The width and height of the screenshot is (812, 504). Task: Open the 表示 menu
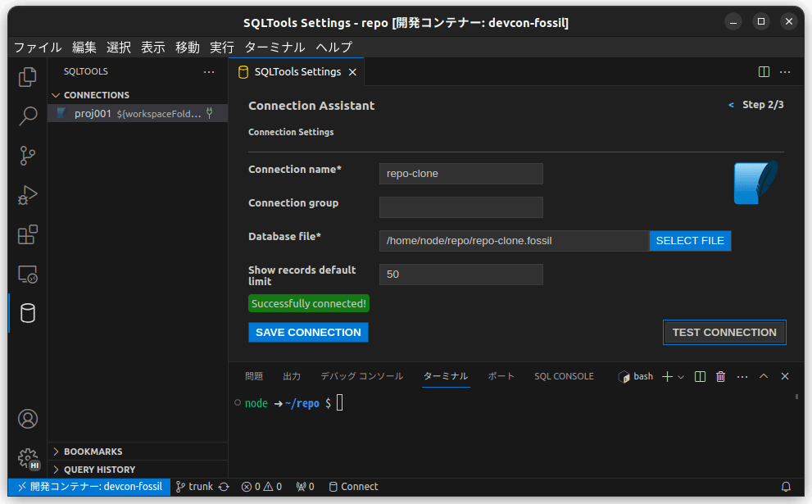coord(152,48)
